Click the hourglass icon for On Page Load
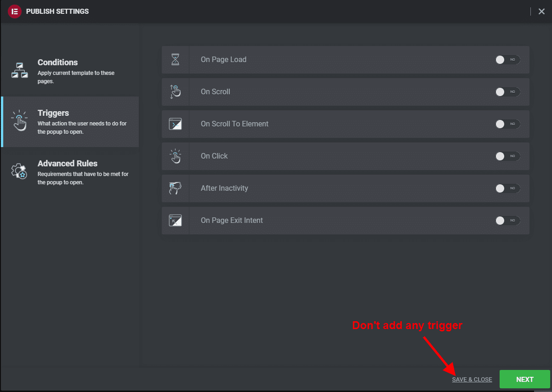Viewport: 552px width, 392px height. 176,60
